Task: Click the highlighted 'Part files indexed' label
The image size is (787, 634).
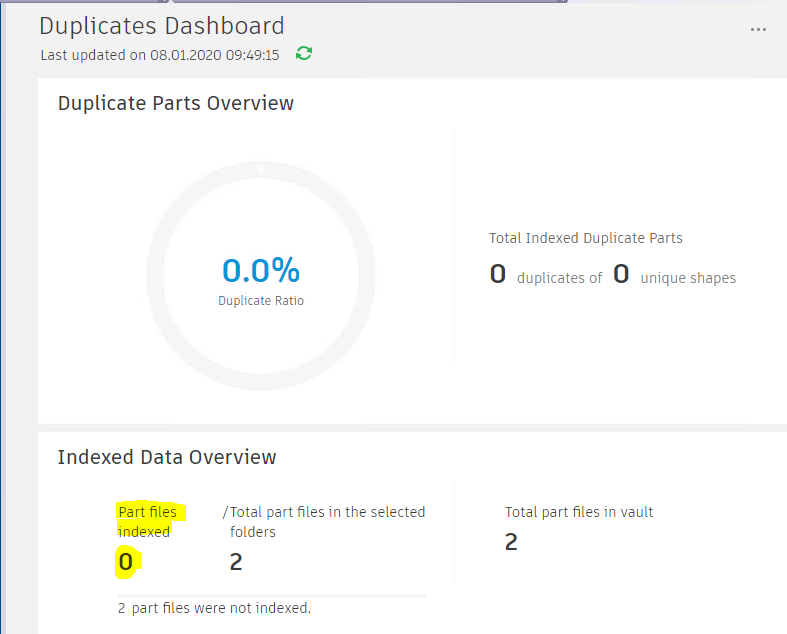Action: pos(147,521)
